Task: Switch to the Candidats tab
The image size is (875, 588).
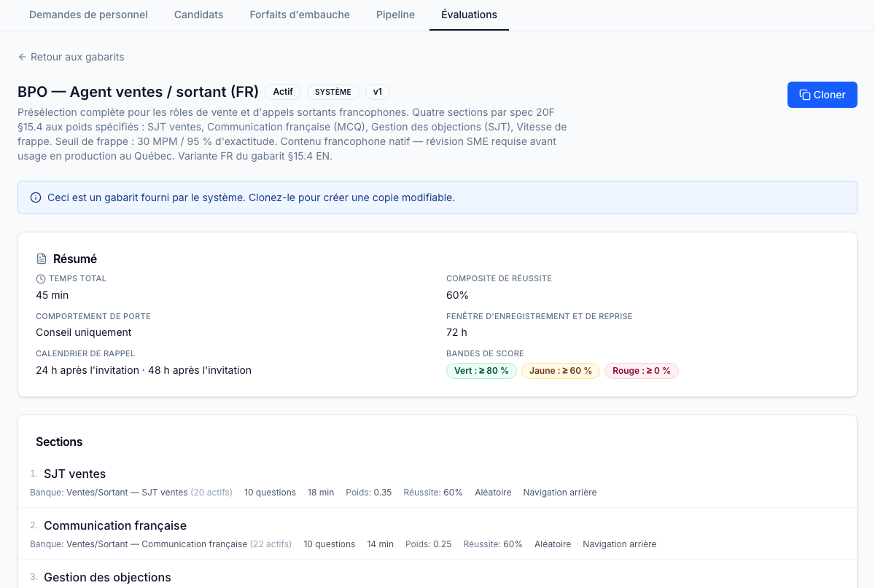Action: 198,15
